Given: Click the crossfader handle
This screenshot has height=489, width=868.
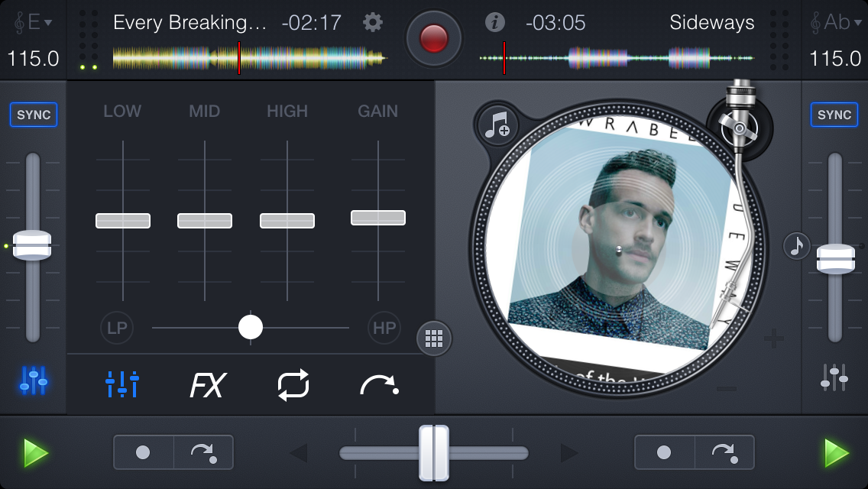Looking at the screenshot, I should [433, 452].
